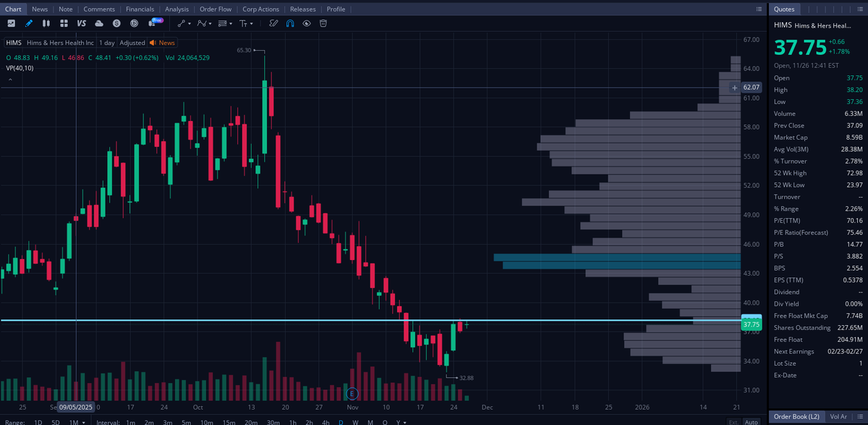
Task: Toggle the eye icon to hide drawings
Action: [307, 23]
